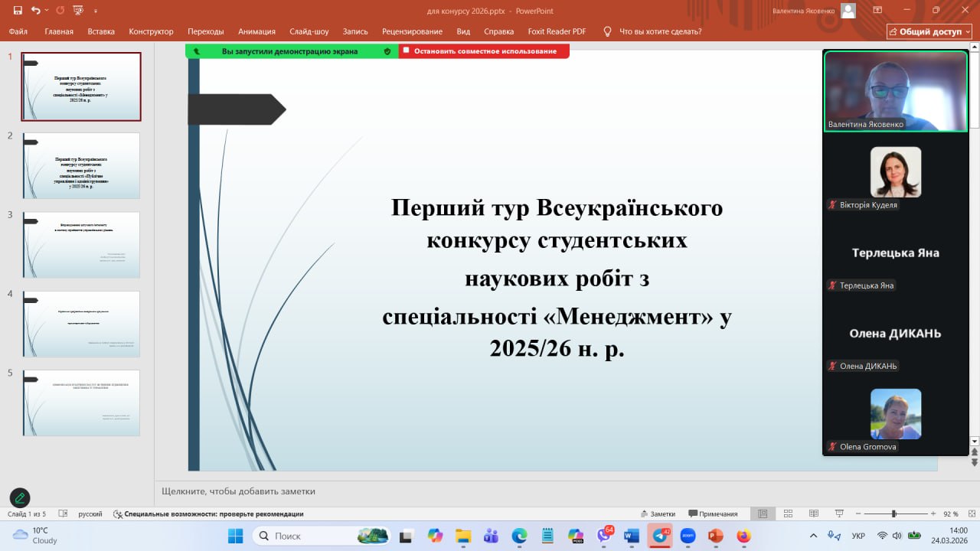
Task: Launch Slide Show view from status bar
Action: click(x=839, y=514)
